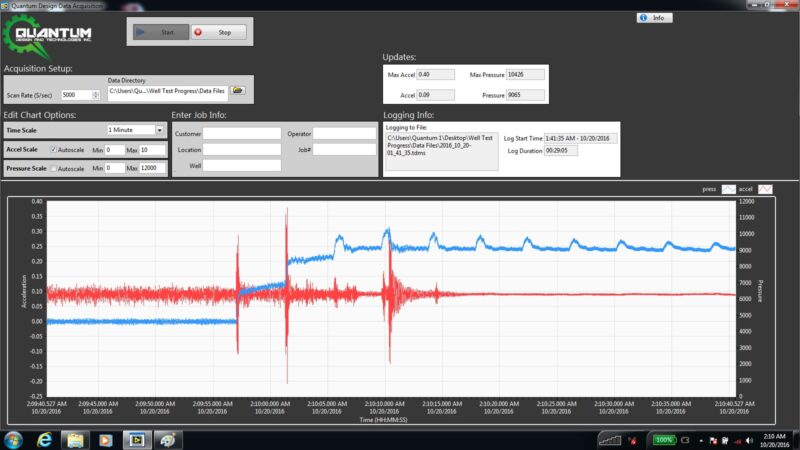
Task: Click the Action Center flag tray icon
Action: click(713, 441)
